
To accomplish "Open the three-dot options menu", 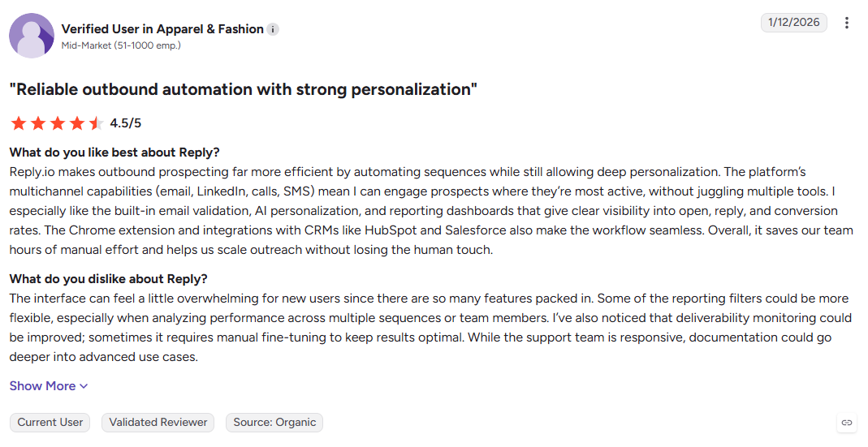I will point(846,23).
